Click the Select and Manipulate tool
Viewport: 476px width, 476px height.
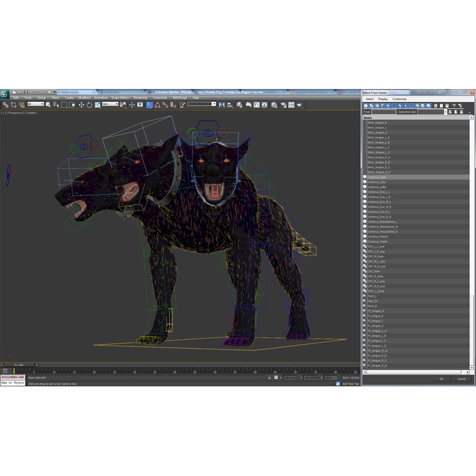coord(132,105)
